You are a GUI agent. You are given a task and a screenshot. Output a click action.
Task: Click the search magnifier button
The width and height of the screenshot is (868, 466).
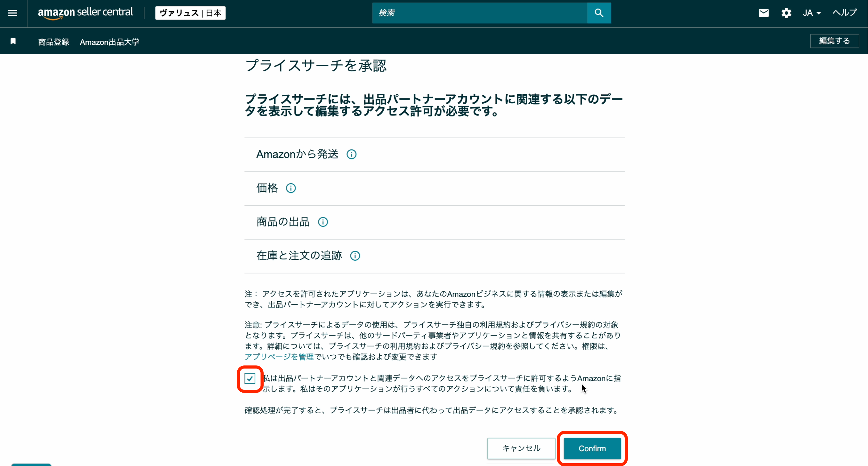(x=599, y=13)
